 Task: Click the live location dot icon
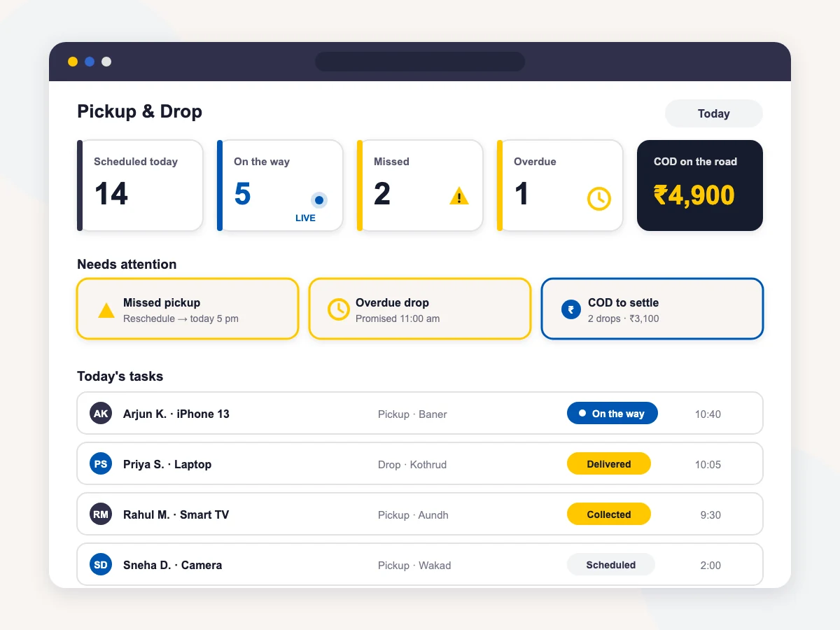(319, 200)
